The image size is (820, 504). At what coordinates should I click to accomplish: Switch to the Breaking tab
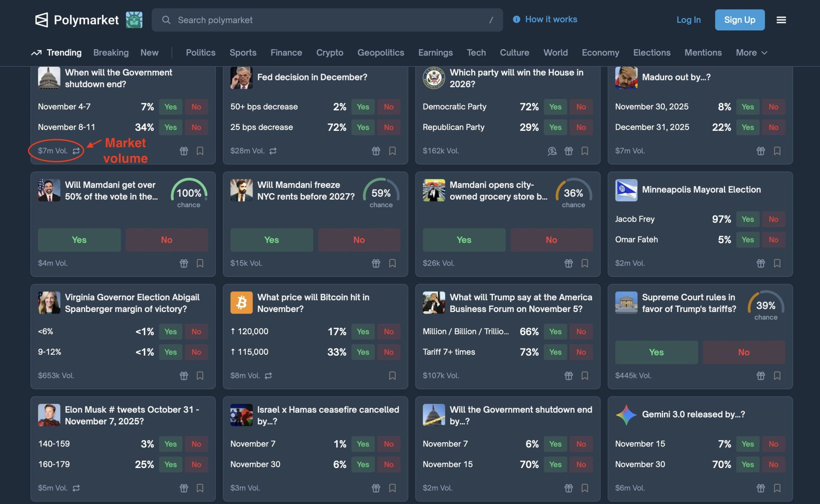pos(111,53)
